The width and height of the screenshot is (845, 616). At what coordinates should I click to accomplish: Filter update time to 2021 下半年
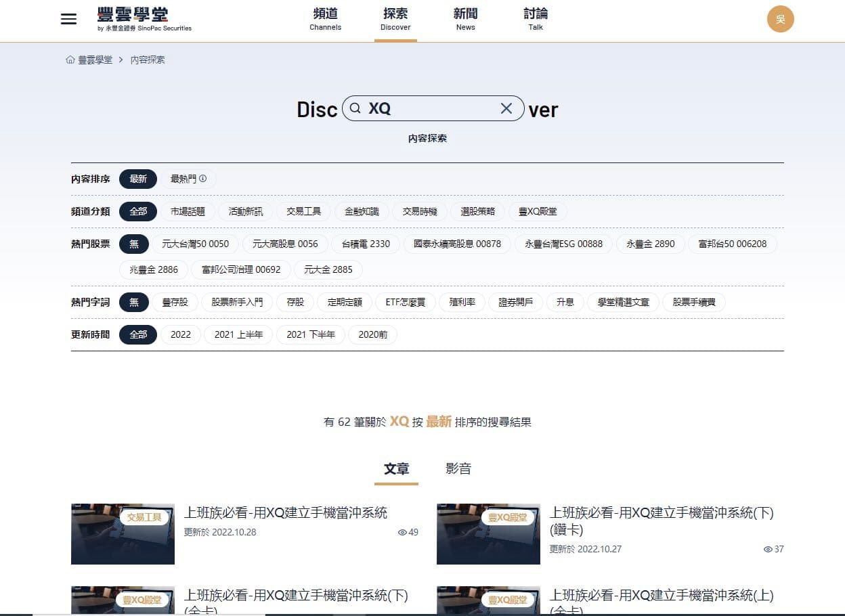coord(311,334)
